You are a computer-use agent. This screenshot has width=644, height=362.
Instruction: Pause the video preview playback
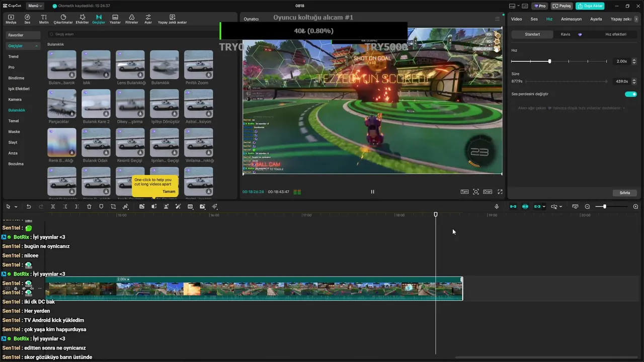click(372, 192)
